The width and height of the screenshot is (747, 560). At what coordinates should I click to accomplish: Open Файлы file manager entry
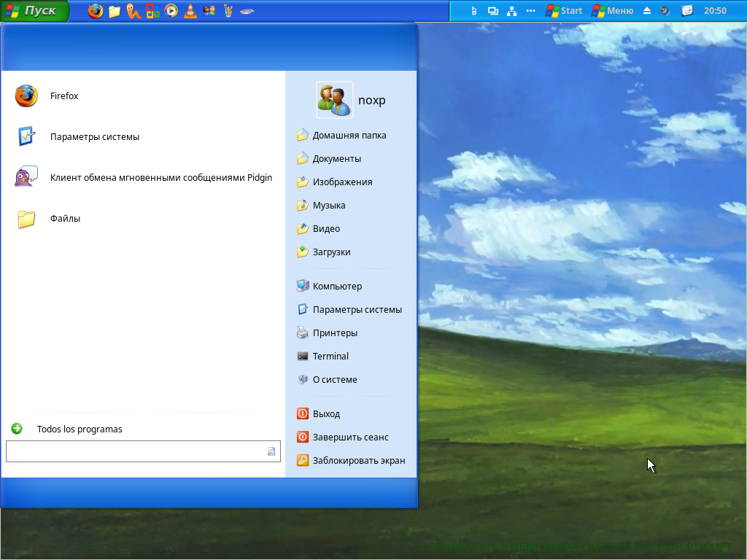143,219
